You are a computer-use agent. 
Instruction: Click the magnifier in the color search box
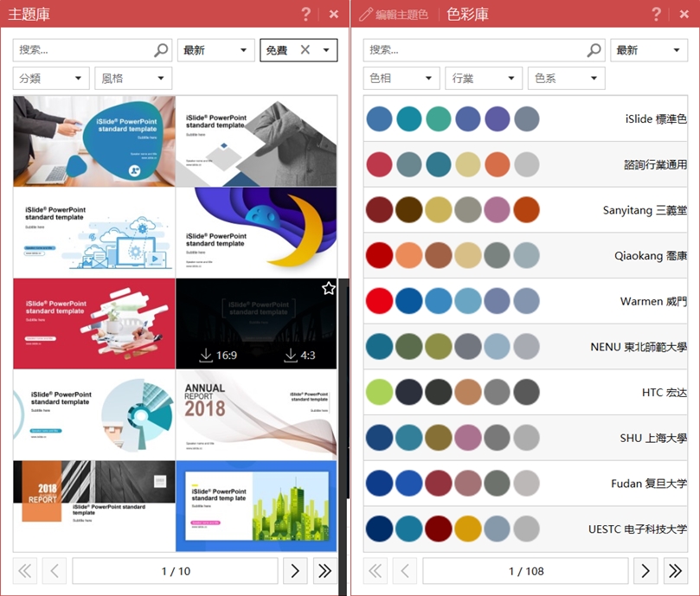pos(594,50)
